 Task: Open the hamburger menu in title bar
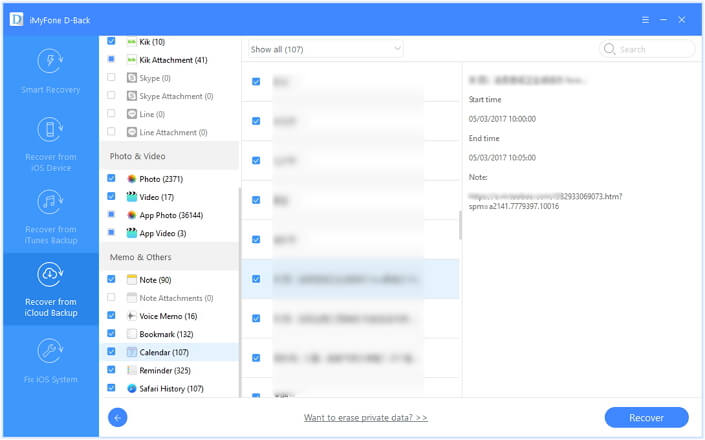coord(645,20)
